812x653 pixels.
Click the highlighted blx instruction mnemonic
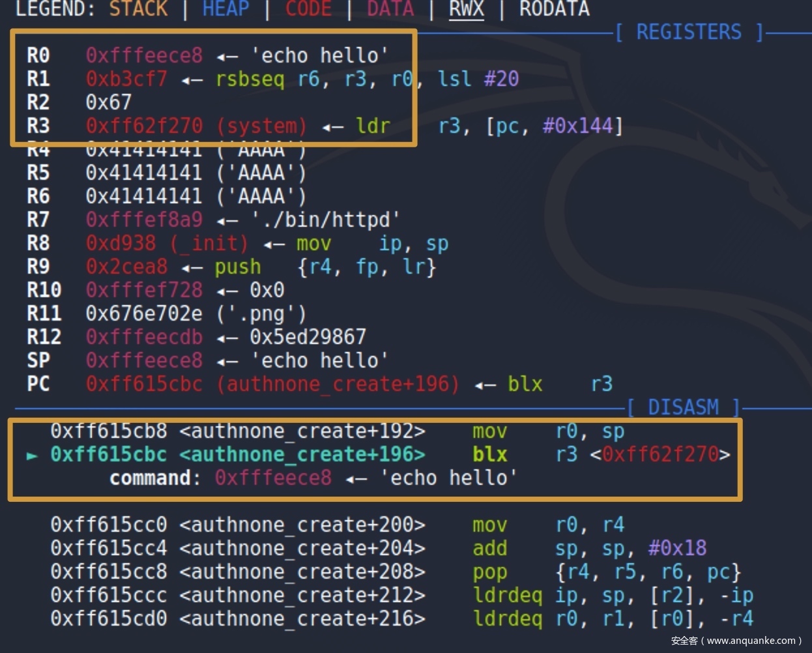click(489, 455)
